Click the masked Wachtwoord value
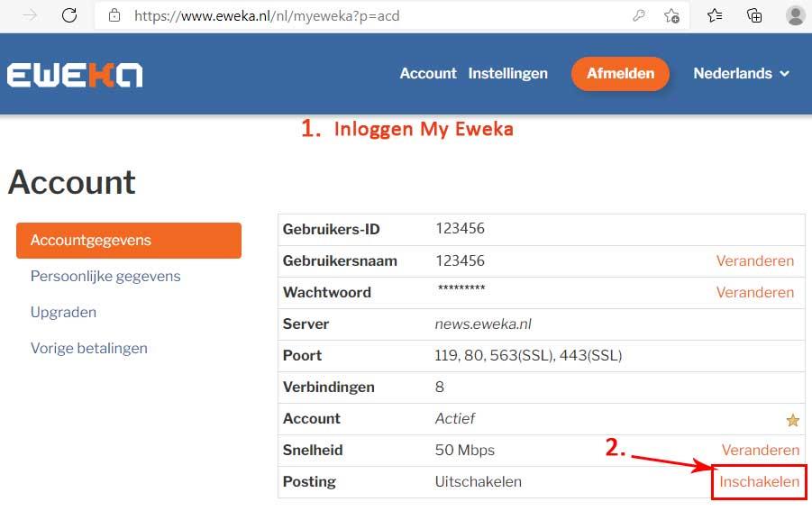This screenshot has height=511, width=812. tap(461, 287)
